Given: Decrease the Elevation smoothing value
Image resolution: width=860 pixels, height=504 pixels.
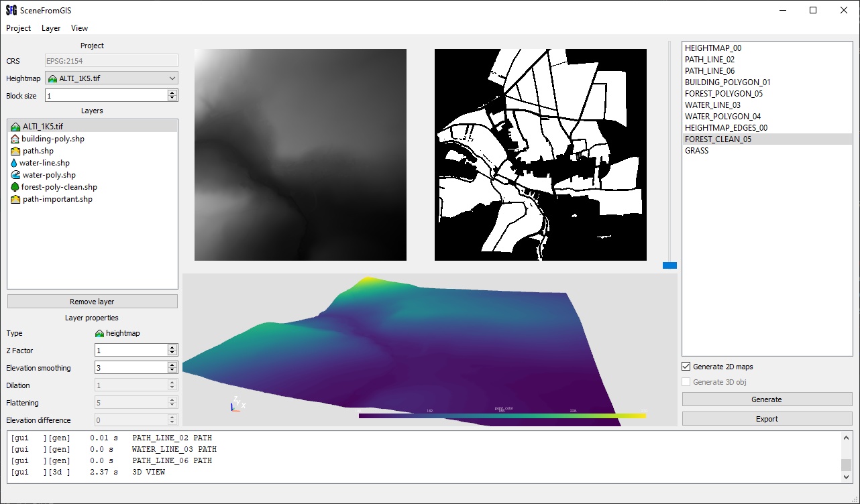Looking at the screenshot, I should (x=172, y=371).
